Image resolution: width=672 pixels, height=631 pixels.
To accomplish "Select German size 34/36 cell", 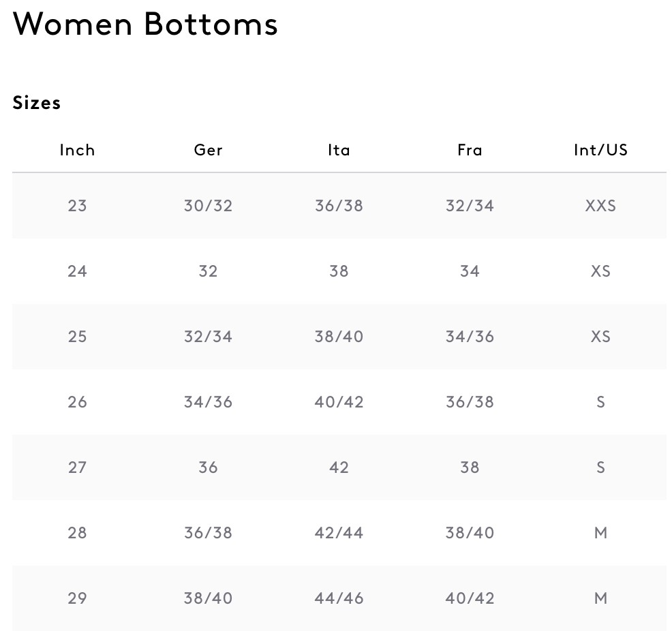I will click(x=208, y=402).
